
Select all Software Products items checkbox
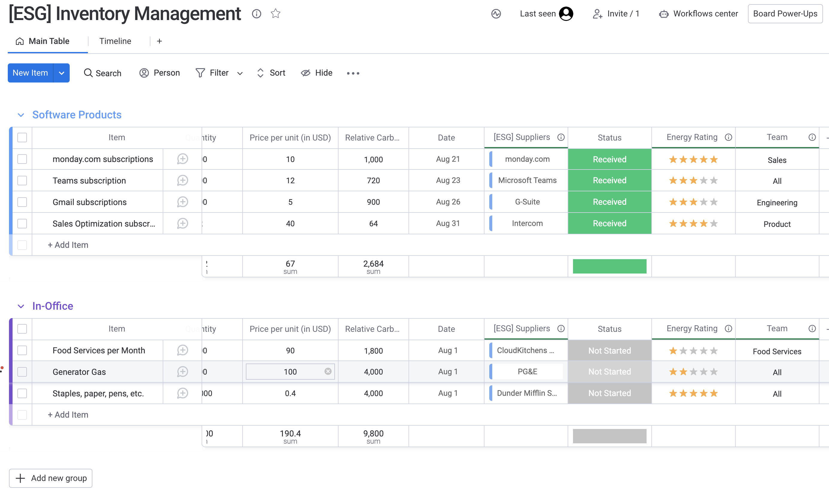[x=22, y=138]
